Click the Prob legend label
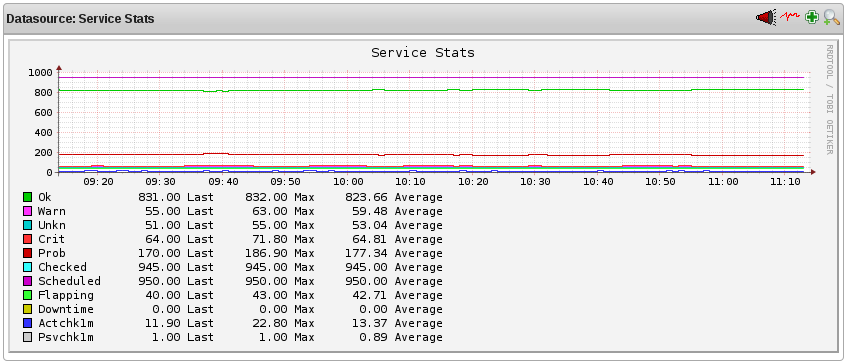This screenshot has height=363, width=846. (51, 254)
